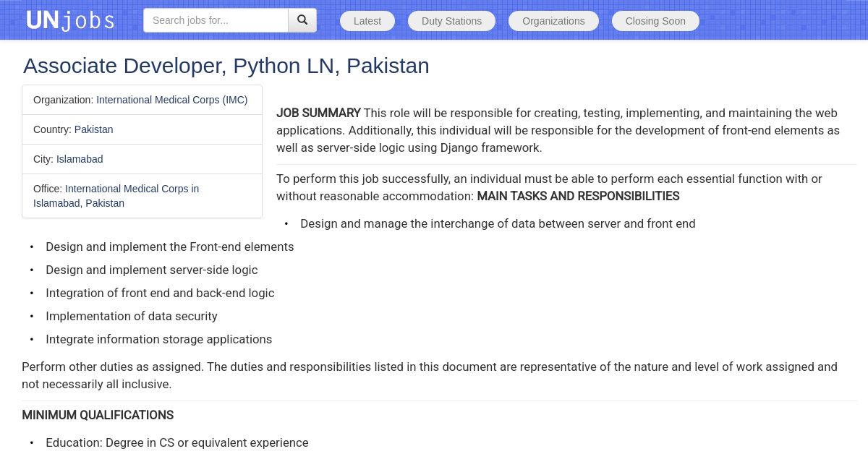Viewport: 868px width, 454px height.
Task: Click the Education: Degree in CS bullet
Action: coord(176,442)
